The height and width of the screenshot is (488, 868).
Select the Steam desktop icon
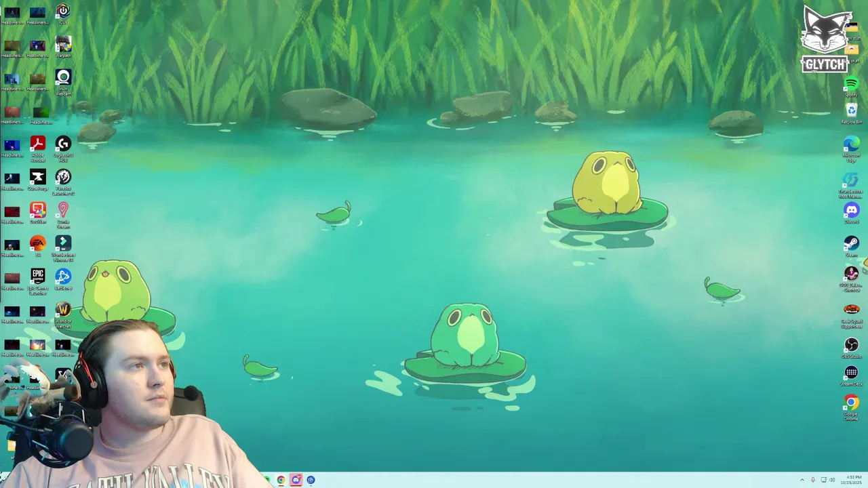(x=851, y=246)
